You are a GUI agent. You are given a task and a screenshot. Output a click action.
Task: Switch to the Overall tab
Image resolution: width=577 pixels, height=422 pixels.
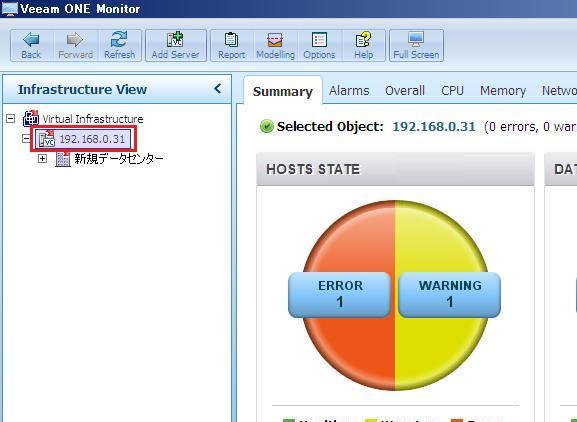point(405,91)
